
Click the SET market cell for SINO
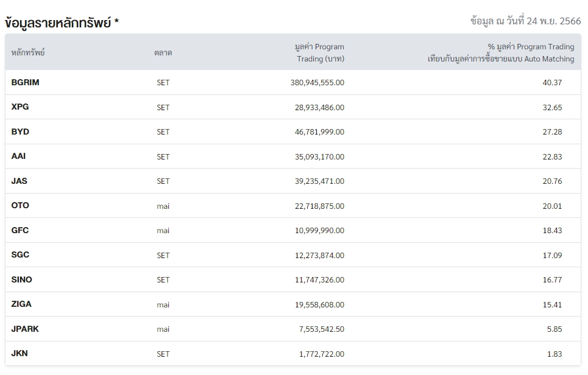click(163, 280)
